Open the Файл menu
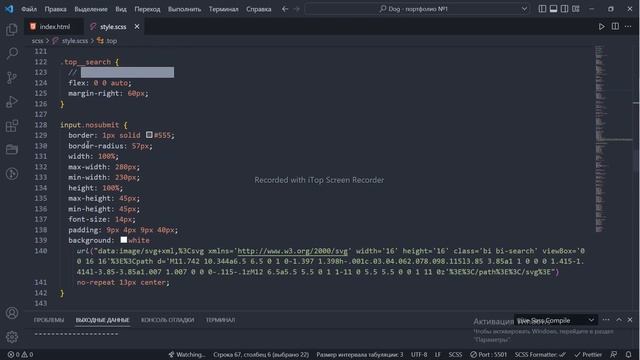The width and height of the screenshot is (640, 360). point(29,9)
